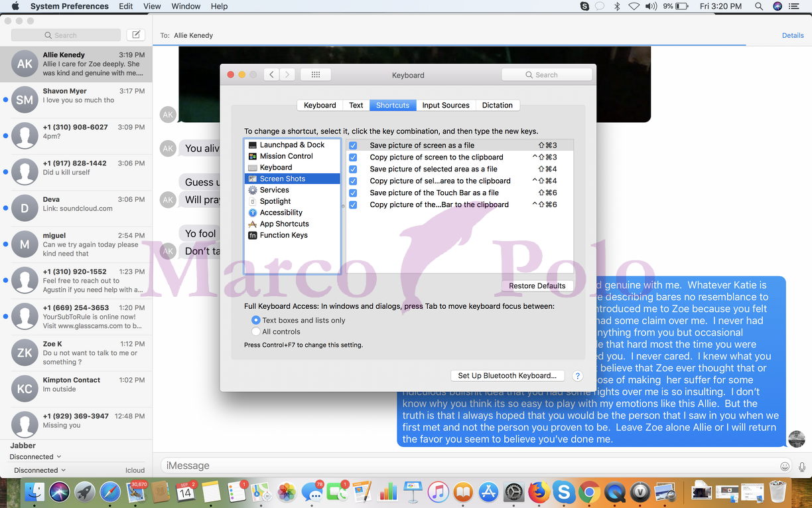Open Mail with 30,670 badge in Dock
Image resolution: width=812 pixels, height=508 pixels.
pyautogui.click(x=135, y=492)
